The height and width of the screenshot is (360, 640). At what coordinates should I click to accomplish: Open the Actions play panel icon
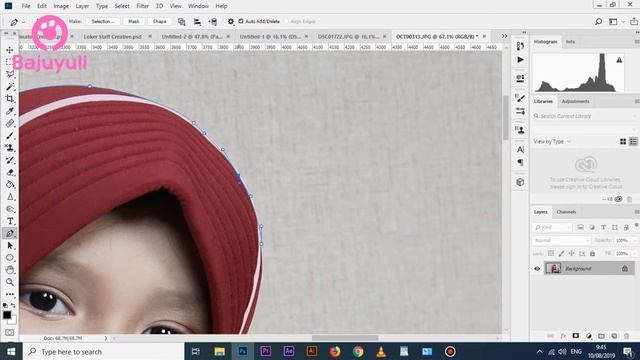pyautogui.click(x=520, y=60)
